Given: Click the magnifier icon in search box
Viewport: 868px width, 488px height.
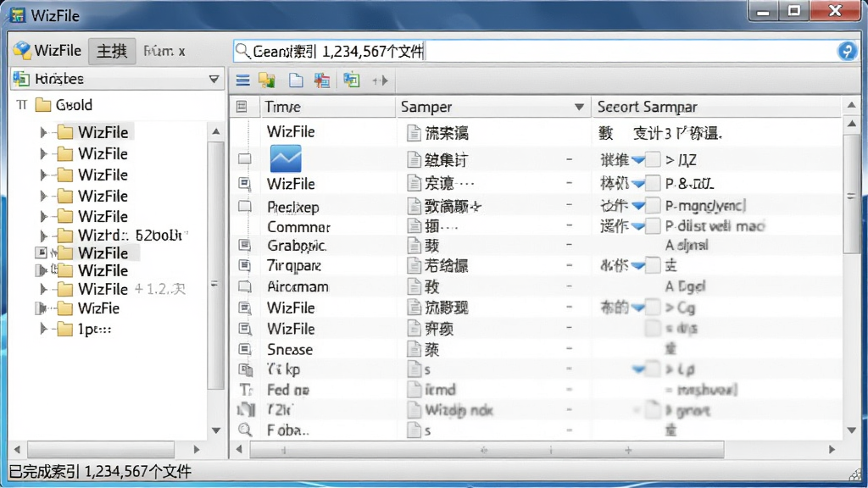Looking at the screenshot, I should pos(242,51).
